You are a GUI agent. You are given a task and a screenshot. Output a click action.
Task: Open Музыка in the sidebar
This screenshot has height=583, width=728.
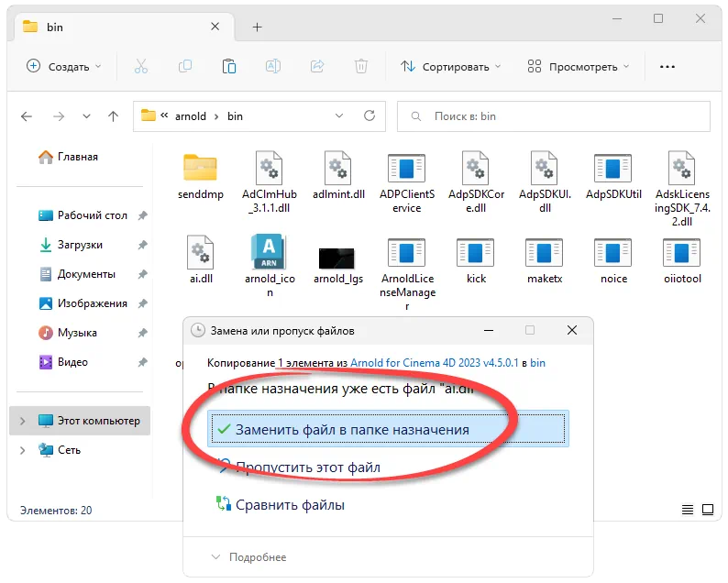68,333
